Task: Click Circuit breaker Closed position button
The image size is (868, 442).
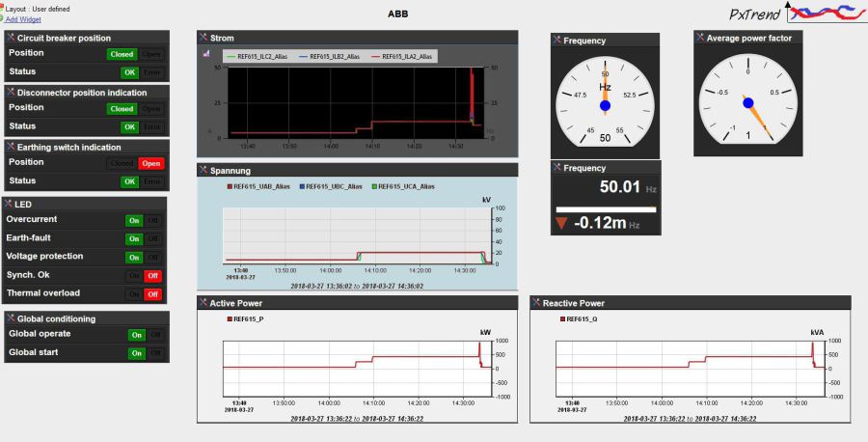Action: tap(122, 54)
